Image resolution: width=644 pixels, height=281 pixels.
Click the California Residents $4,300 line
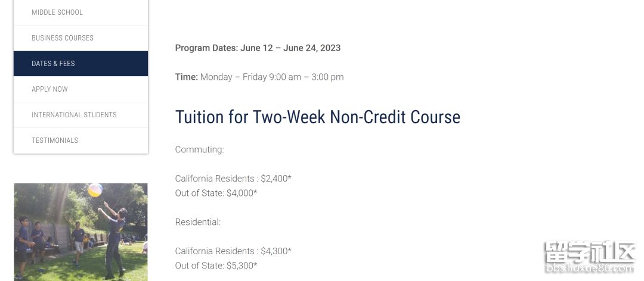pos(233,251)
